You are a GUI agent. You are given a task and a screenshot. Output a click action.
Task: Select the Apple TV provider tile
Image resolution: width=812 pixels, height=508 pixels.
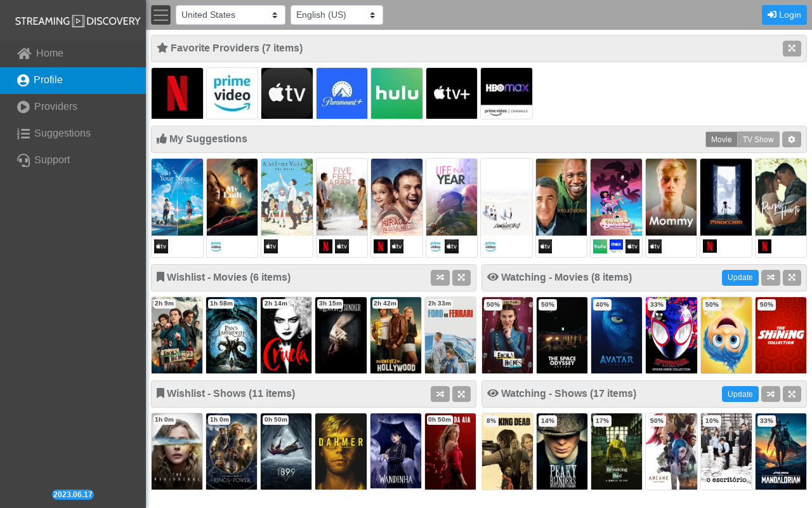point(287,93)
